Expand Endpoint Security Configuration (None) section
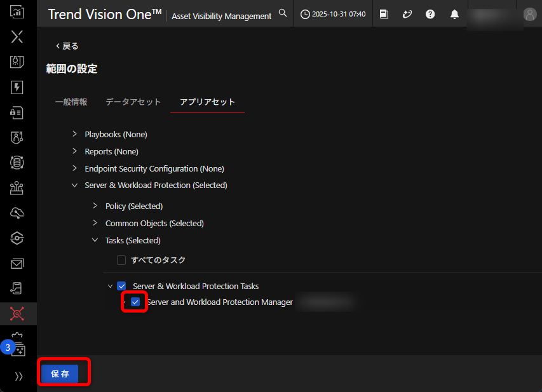Viewport: 542px width, 392px height. click(x=74, y=168)
